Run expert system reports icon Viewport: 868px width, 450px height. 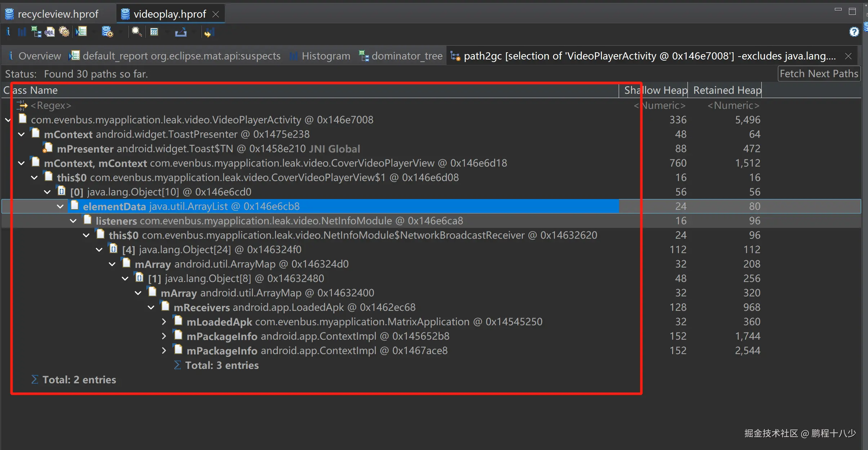[x=82, y=32]
